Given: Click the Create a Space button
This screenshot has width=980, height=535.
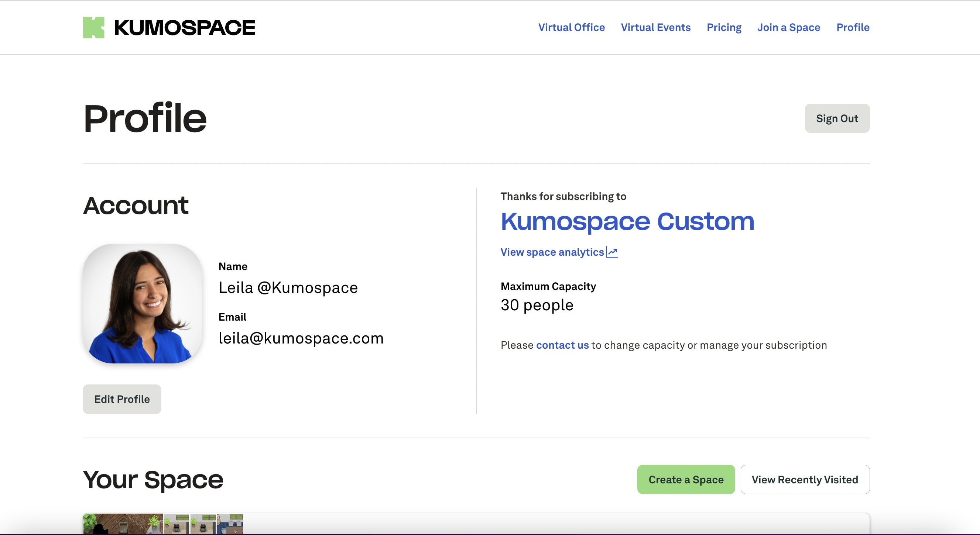Looking at the screenshot, I should click(x=686, y=480).
